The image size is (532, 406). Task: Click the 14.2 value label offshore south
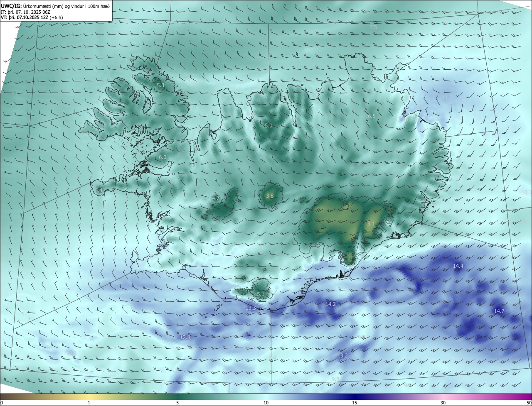330,304
